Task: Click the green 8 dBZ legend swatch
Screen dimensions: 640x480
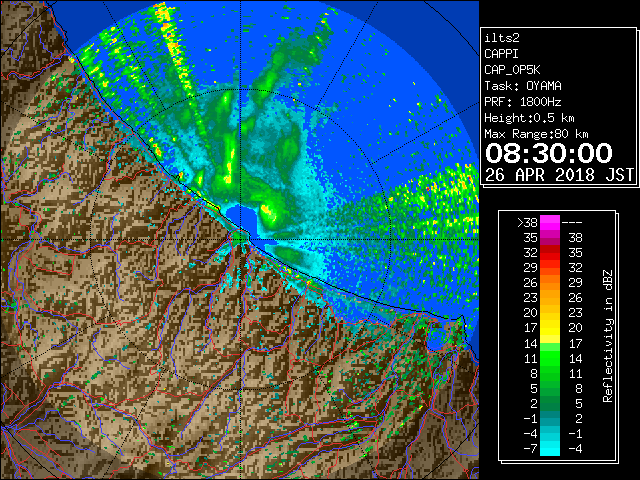Action: click(x=550, y=373)
